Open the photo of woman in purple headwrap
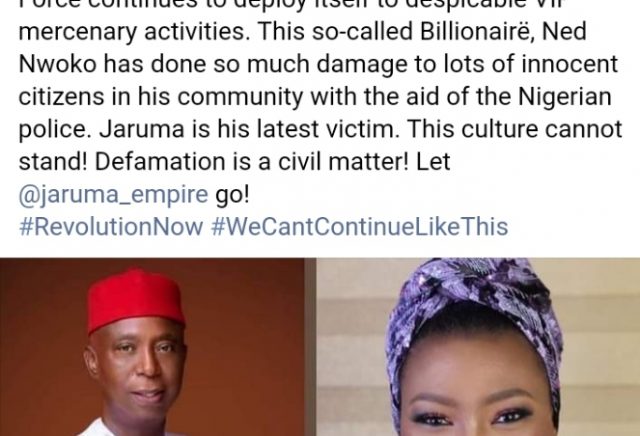 point(478,347)
